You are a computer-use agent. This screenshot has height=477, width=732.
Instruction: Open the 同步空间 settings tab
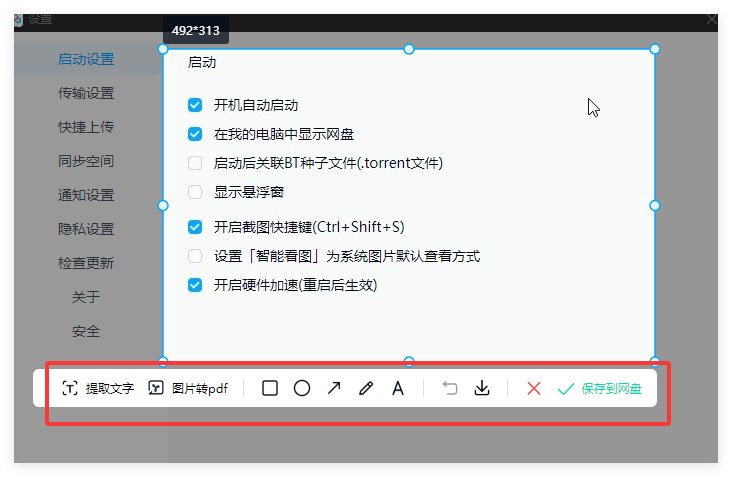[86, 161]
